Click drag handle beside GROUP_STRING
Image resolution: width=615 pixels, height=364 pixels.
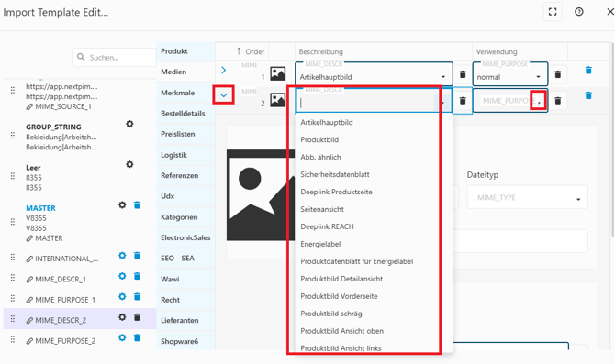pyautogui.click(x=13, y=136)
